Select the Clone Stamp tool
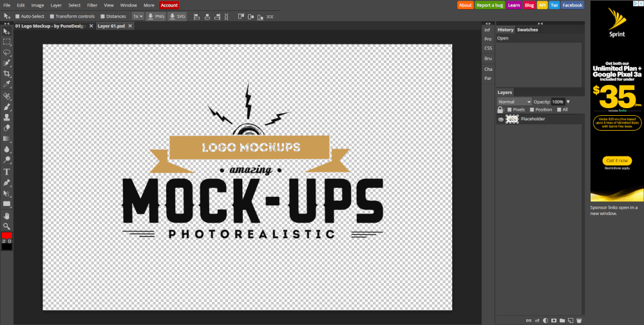Screen dimensions: 644x325 pos(6,118)
